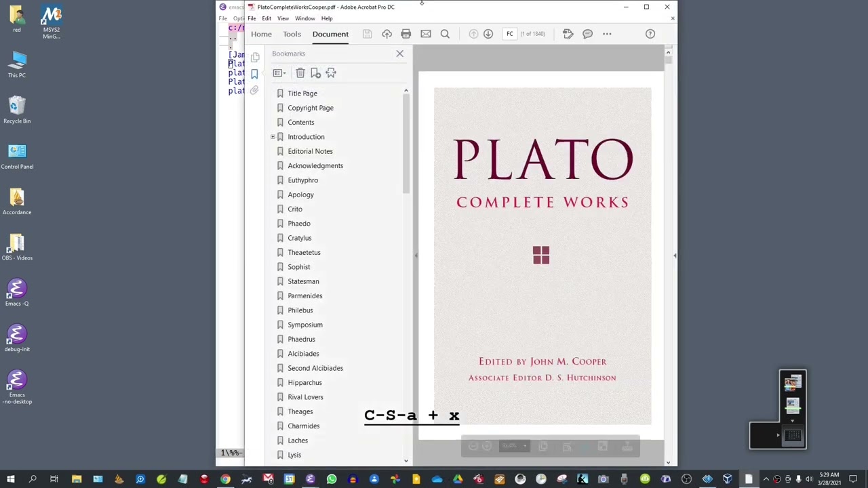Open the View menu in Acrobat
The image size is (868, 488).
[x=283, y=18]
